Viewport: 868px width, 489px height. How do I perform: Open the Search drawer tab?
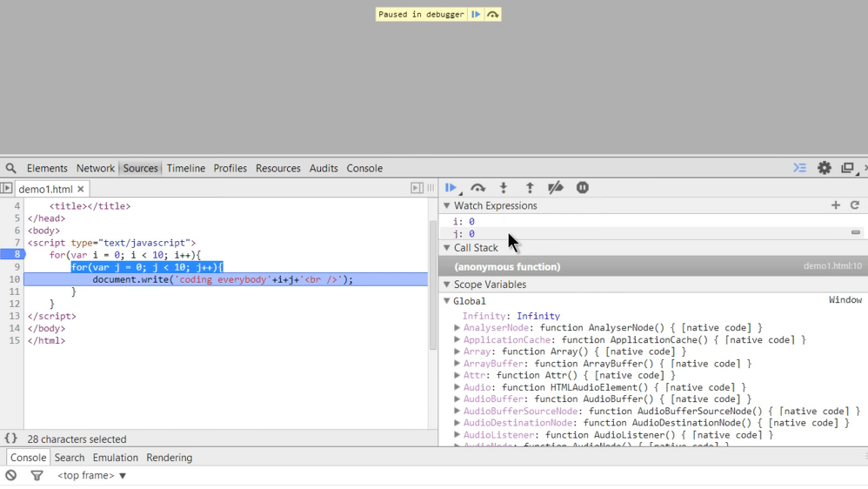pos(70,458)
